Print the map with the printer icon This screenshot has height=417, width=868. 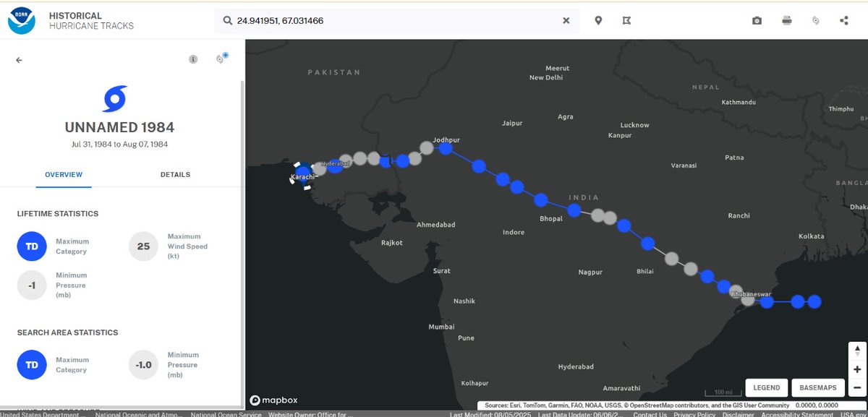pyautogui.click(x=786, y=21)
